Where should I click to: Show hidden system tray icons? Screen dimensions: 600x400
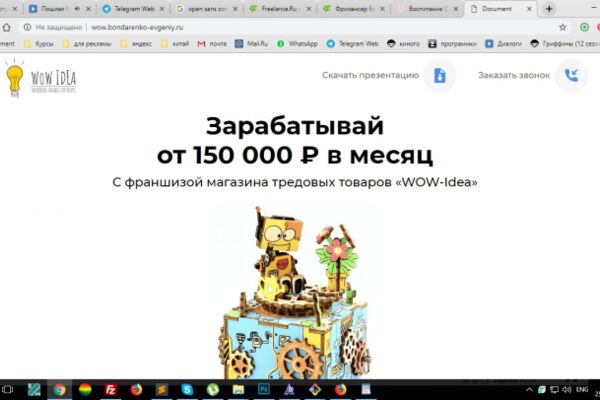[x=529, y=390]
